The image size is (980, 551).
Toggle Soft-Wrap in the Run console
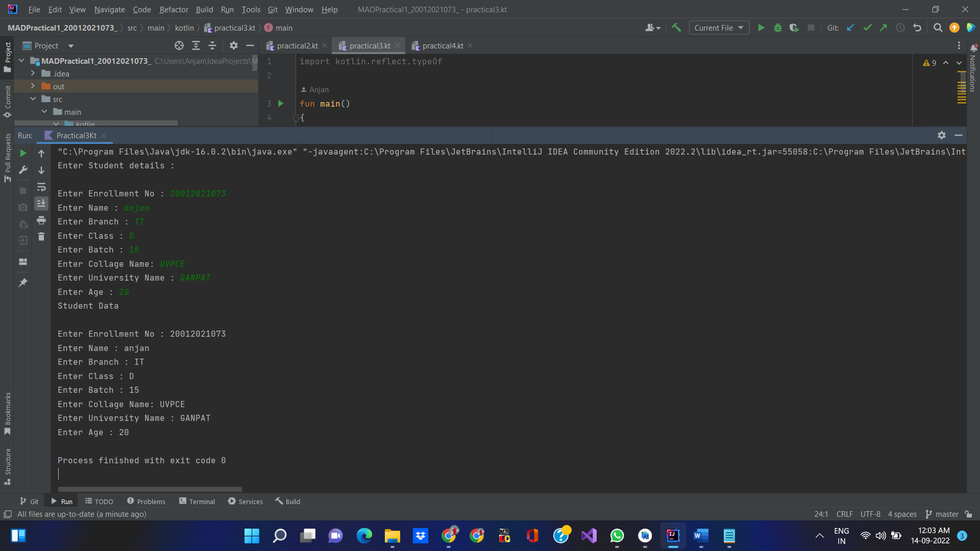41,187
